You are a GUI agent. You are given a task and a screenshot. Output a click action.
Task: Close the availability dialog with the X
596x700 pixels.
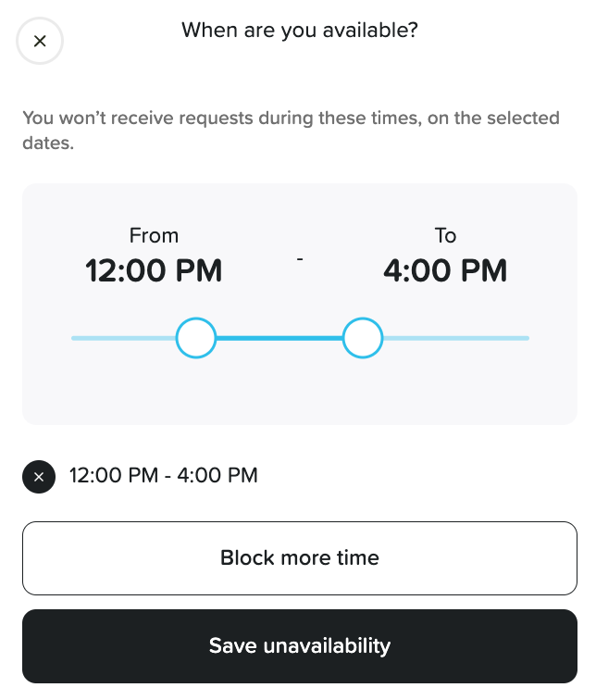click(40, 41)
